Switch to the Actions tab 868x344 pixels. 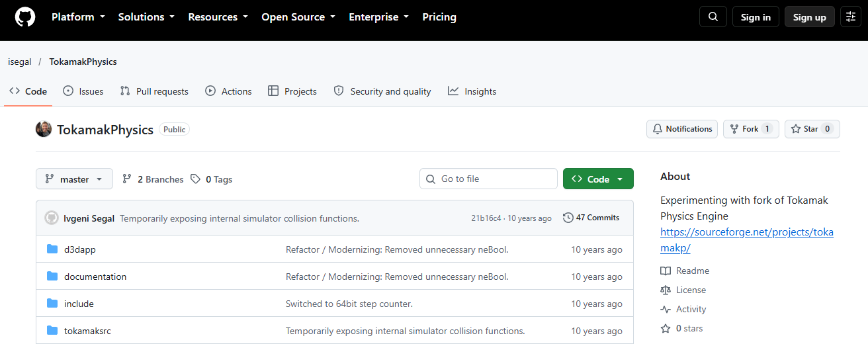(x=228, y=91)
